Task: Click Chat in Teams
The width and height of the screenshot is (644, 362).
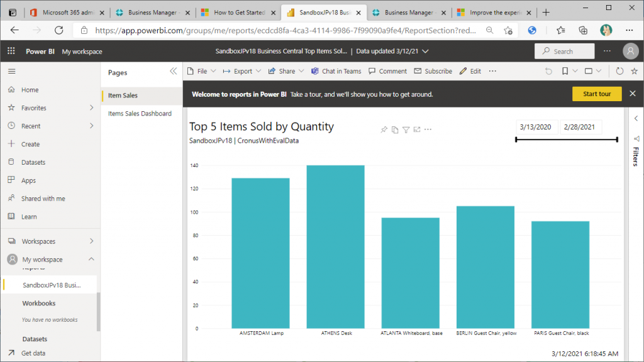Action: [336, 71]
